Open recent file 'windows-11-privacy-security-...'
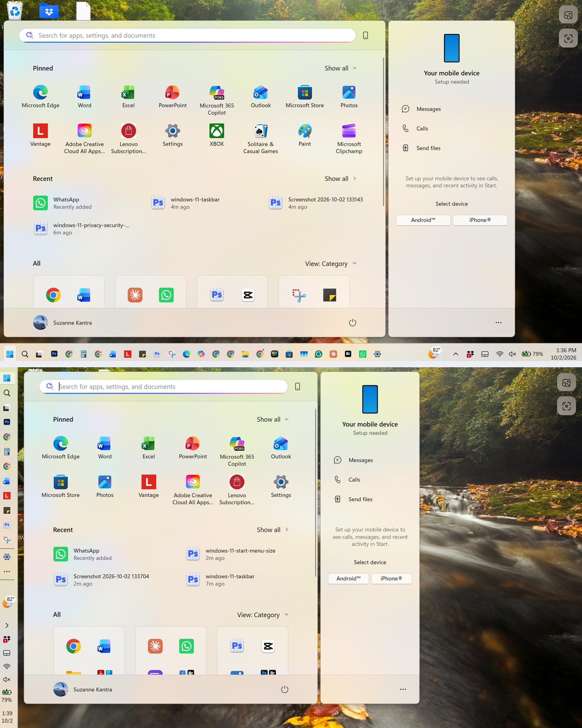Image resolution: width=582 pixels, height=728 pixels. click(81, 229)
